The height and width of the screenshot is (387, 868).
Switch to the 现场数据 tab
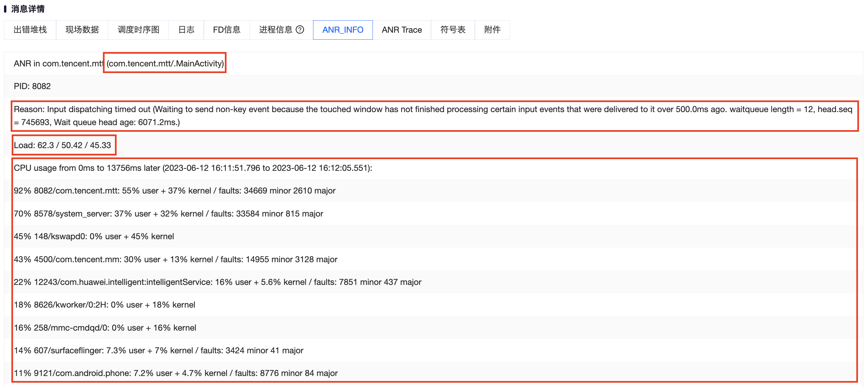tap(82, 30)
